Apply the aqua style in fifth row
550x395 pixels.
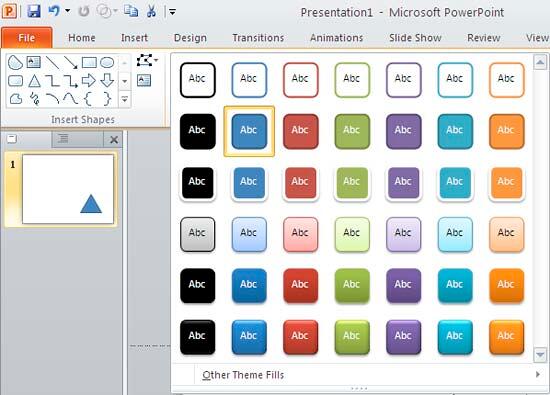pyautogui.click(x=455, y=286)
